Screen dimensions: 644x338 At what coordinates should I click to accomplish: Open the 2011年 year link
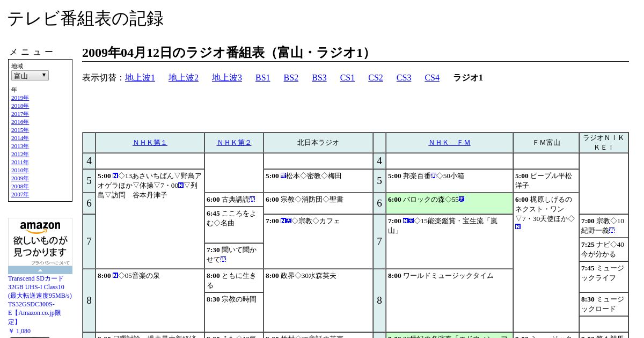coord(20,162)
